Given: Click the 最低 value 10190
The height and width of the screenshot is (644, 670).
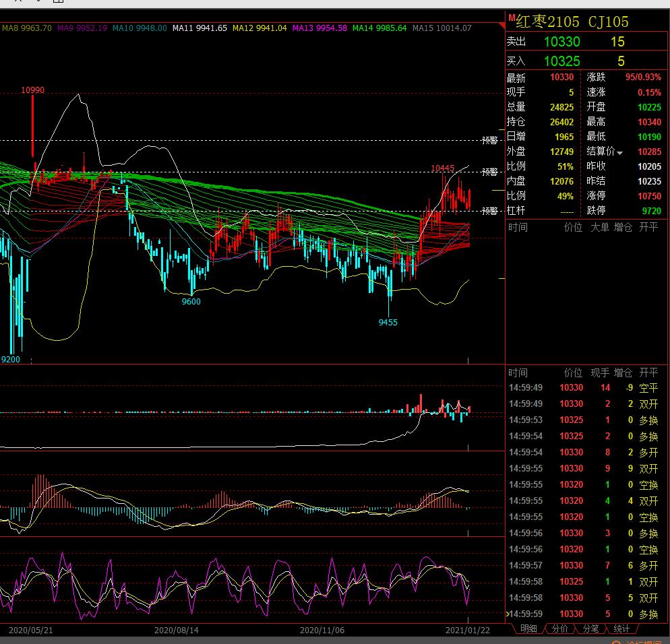Looking at the screenshot, I should click(x=650, y=137).
